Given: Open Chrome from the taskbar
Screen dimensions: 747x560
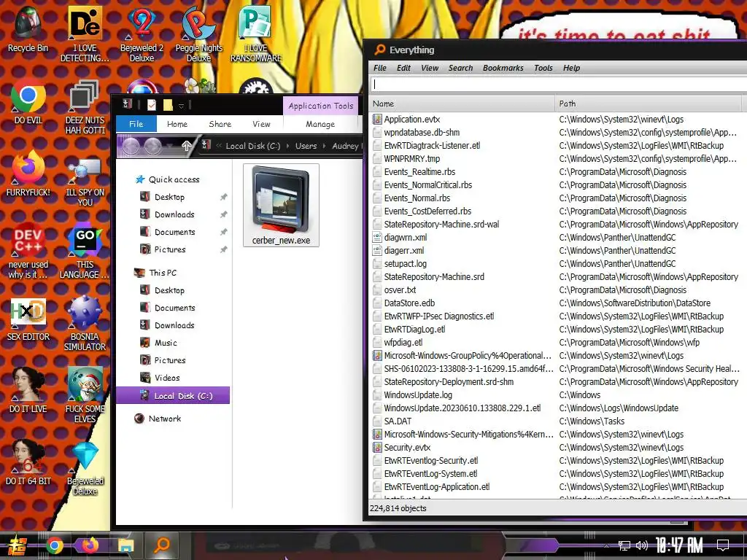Looking at the screenshot, I should (54, 545).
